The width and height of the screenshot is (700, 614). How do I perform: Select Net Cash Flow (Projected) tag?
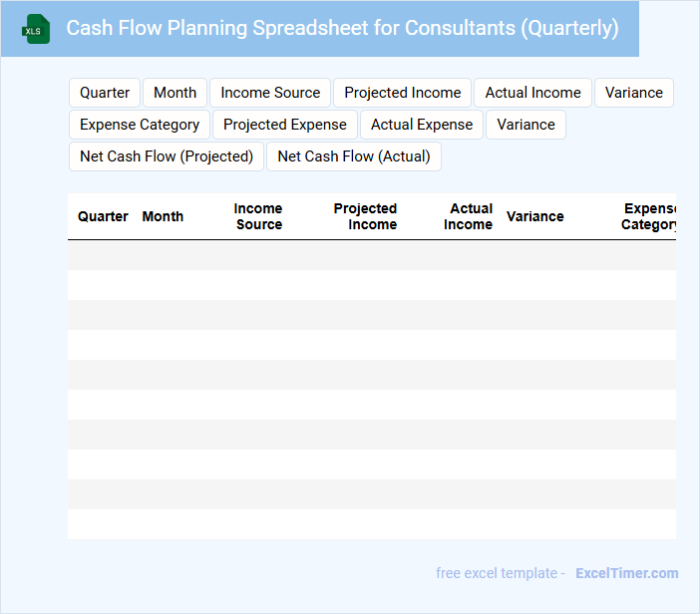tap(167, 156)
